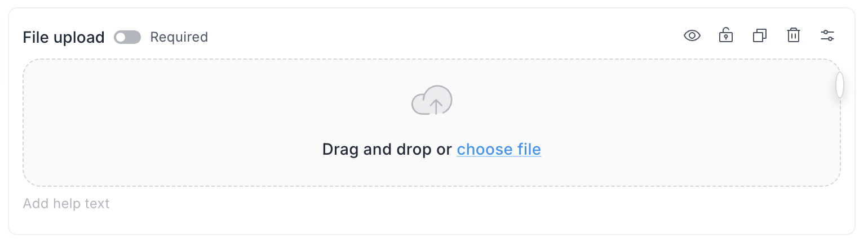Open the "choose file" link
The height and width of the screenshot is (243, 868).
coord(498,149)
